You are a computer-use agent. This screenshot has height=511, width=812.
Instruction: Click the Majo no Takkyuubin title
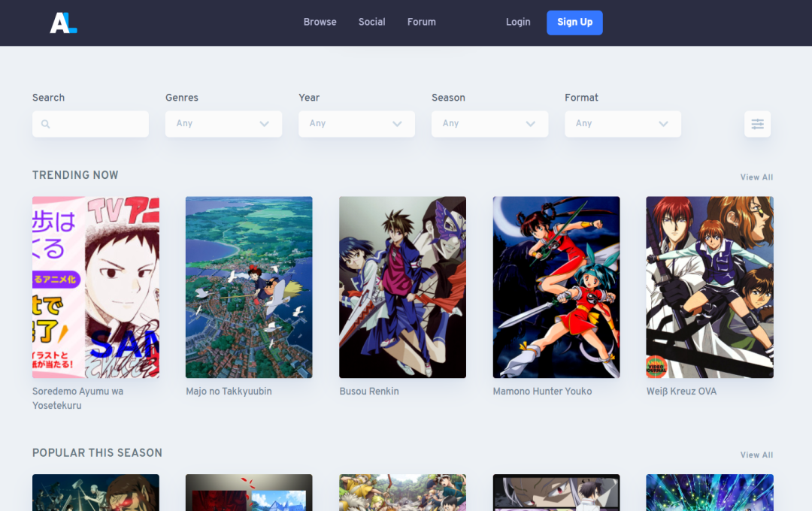click(x=229, y=392)
